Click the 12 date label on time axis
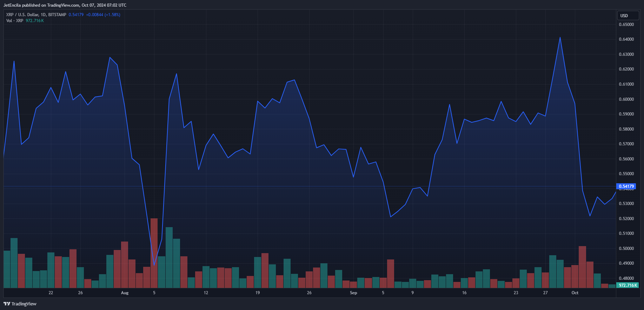The image size is (644, 310). (206, 293)
